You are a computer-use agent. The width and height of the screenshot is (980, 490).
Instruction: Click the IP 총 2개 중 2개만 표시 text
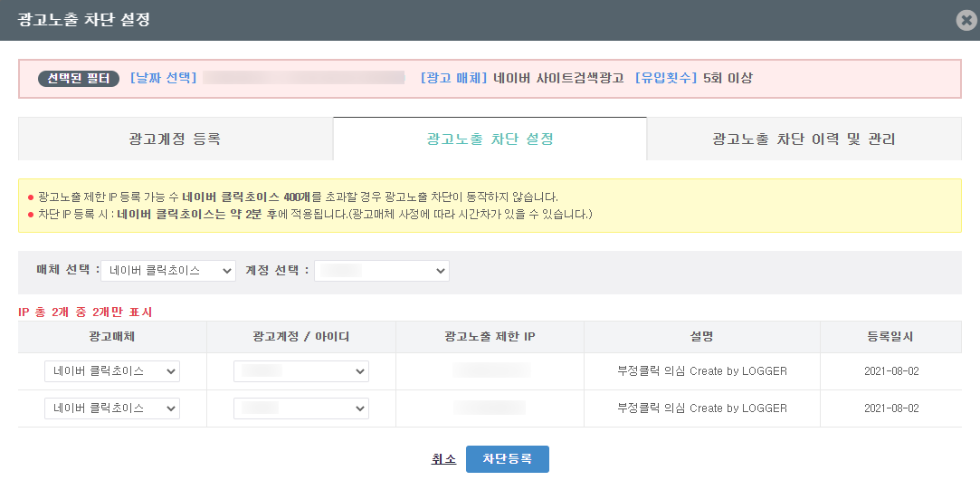[x=85, y=312]
